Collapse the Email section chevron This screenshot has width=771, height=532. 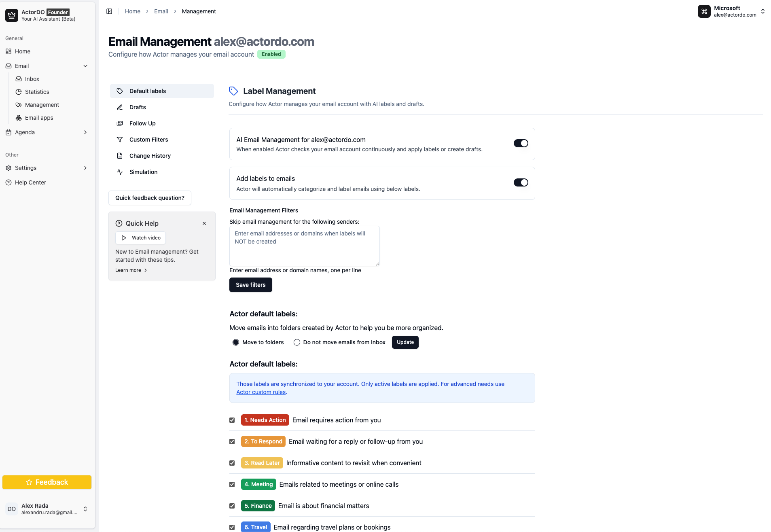point(85,66)
